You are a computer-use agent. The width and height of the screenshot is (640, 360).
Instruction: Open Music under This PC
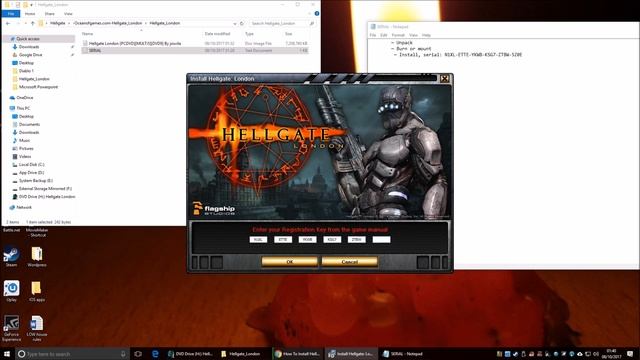click(x=24, y=140)
